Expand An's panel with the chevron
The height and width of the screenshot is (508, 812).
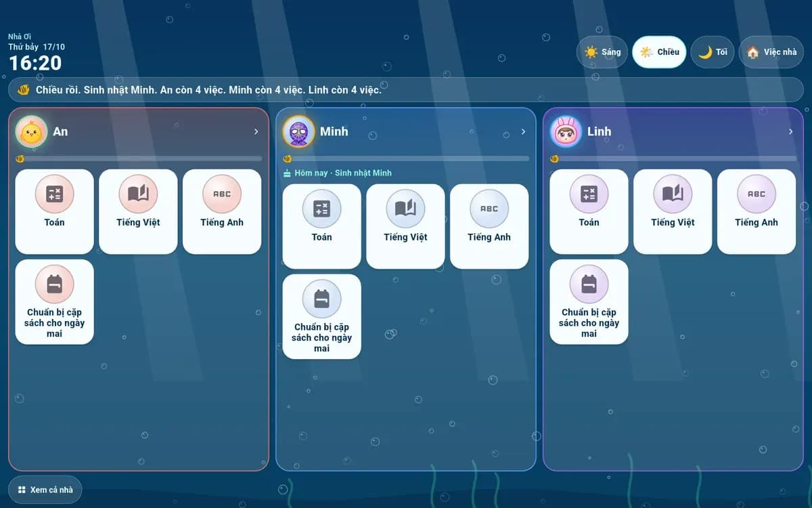click(x=256, y=132)
